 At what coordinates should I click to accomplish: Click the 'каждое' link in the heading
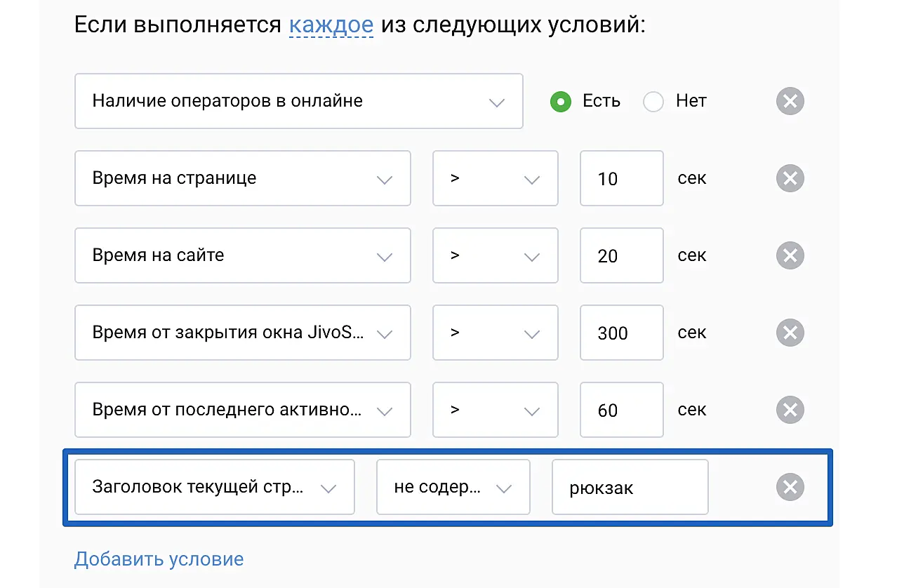point(331,26)
